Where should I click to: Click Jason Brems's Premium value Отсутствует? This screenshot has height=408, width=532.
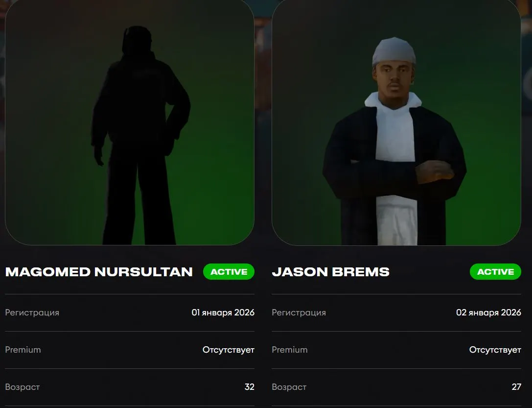pyautogui.click(x=495, y=350)
